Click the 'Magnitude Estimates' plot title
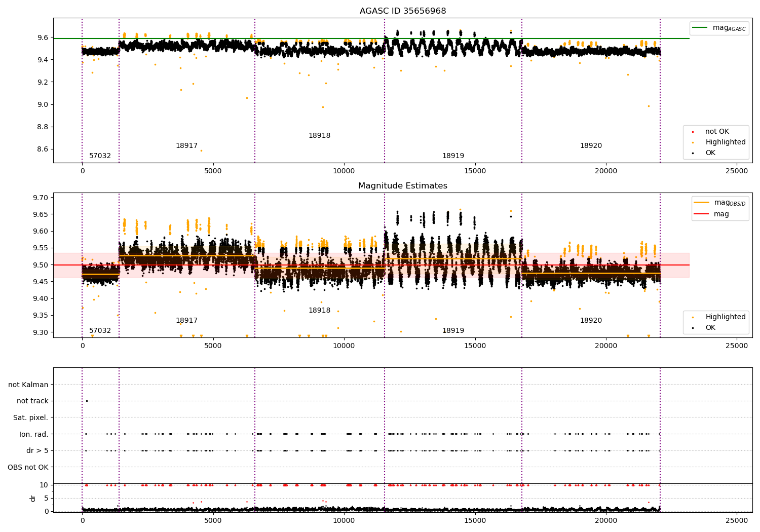Screen dimensions: 760x532 (403, 186)
